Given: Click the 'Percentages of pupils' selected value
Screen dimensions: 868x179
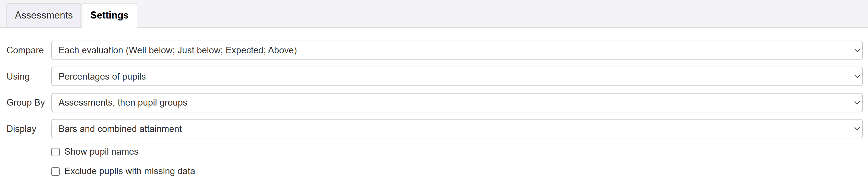Looking at the screenshot, I should [x=102, y=77].
